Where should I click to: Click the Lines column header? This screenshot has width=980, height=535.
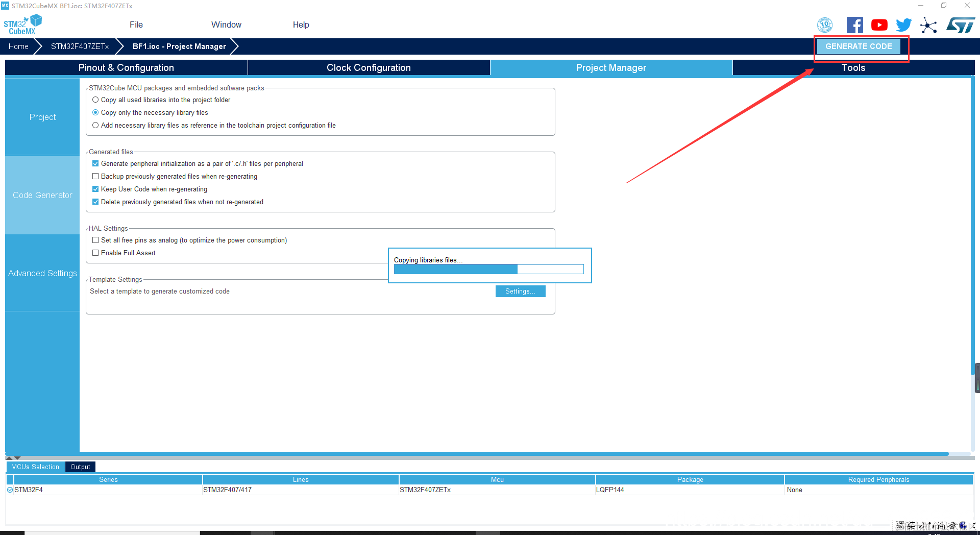pyautogui.click(x=301, y=479)
